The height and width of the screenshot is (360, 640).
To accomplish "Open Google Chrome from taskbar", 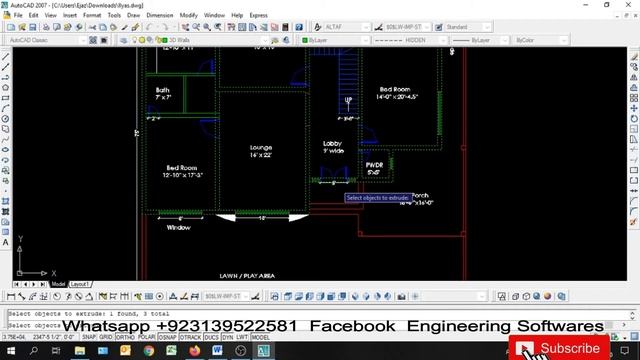I will (x=149, y=351).
